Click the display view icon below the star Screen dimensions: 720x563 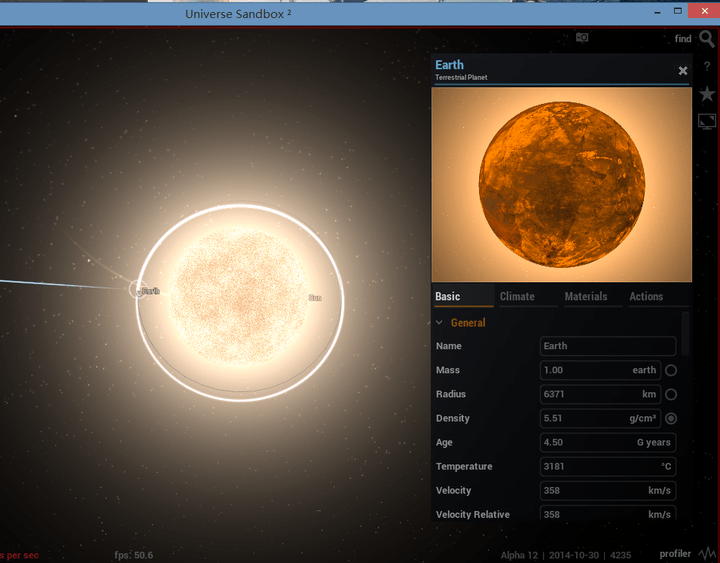tap(707, 121)
